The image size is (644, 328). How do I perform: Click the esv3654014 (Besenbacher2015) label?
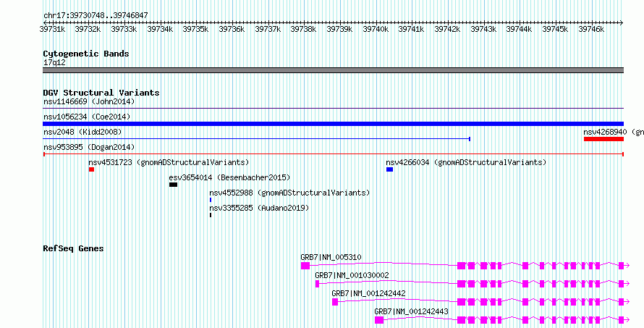pyautogui.click(x=229, y=177)
